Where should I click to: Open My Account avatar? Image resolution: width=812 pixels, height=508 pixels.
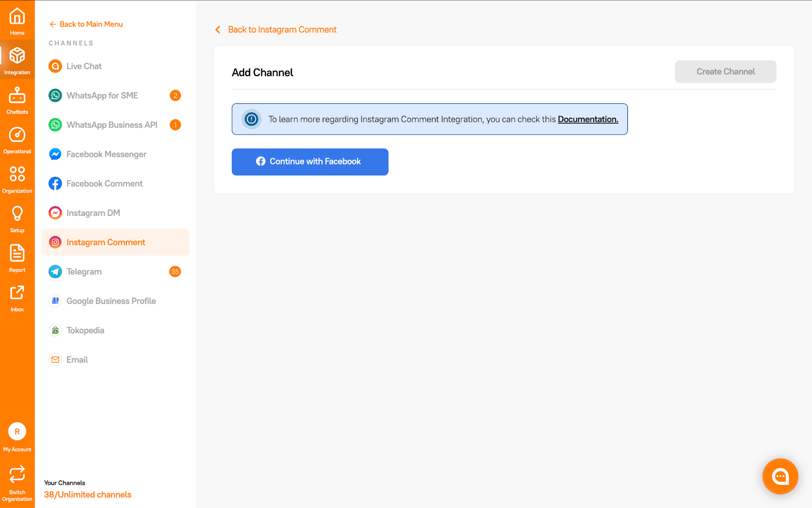17,432
